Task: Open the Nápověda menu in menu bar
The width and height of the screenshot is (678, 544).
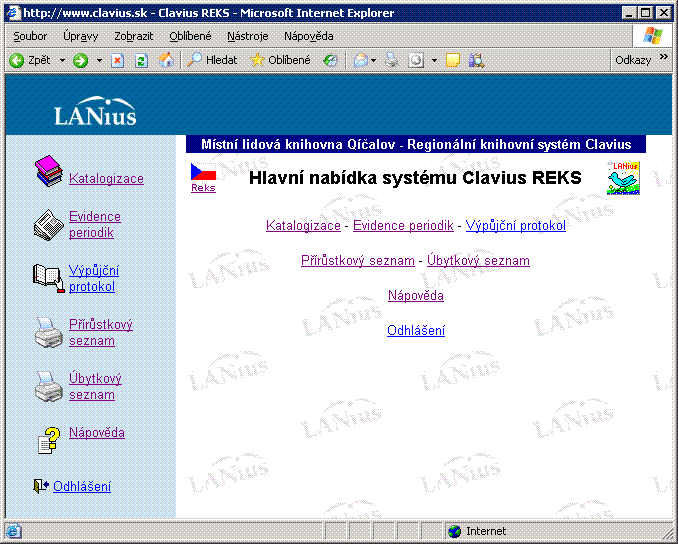Action: pyautogui.click(x=309, y=36)
